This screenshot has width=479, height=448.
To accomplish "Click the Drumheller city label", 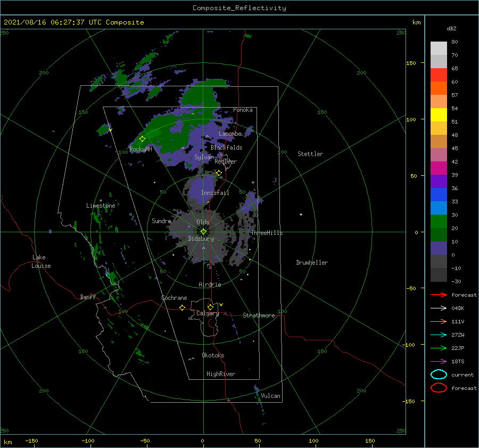I will (x=312, y=263).
